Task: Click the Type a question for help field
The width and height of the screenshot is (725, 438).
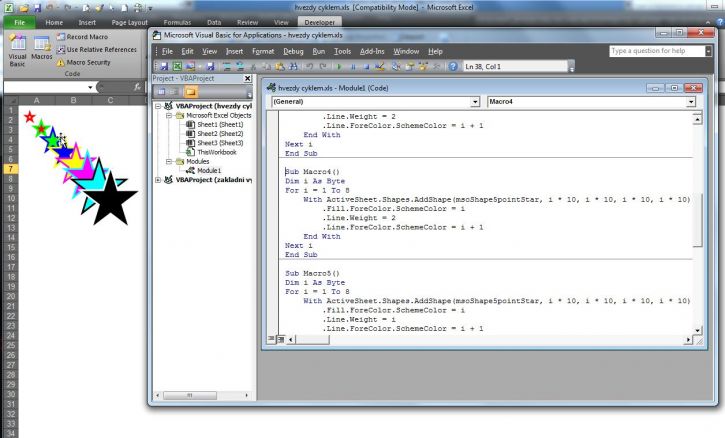Action: point(657,51)
